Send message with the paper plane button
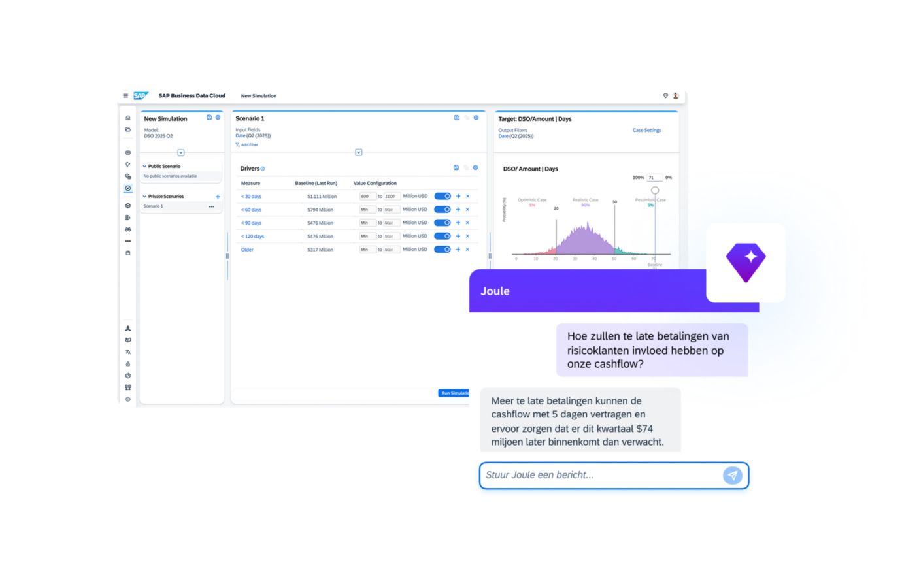Viewport: 902px width, 588px height. pyautogui.click(x=732, y=476)
